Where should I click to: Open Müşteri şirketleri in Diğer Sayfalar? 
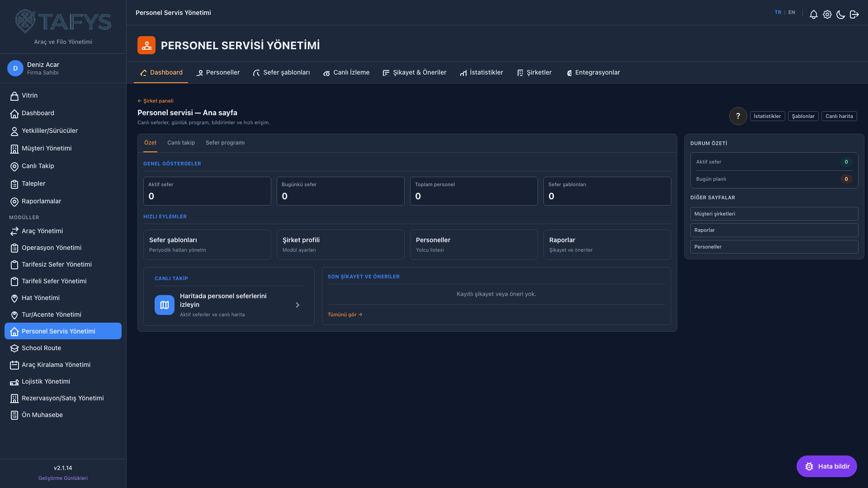coord(774,214)
